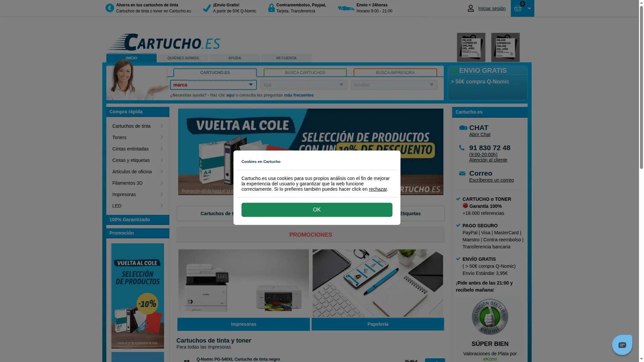Click the euro savings icon in top bar
Screen dimensions: 644x362
coord(110,8)
